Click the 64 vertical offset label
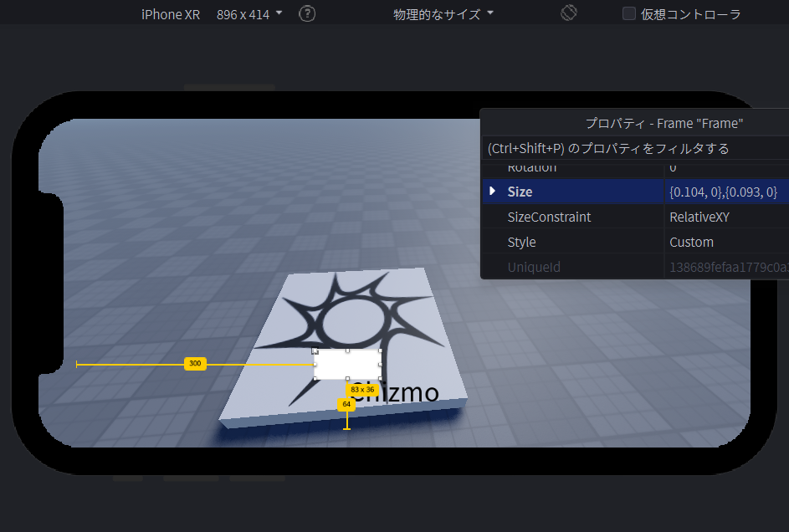The image size is (789, 532). [x=346, y=404]
